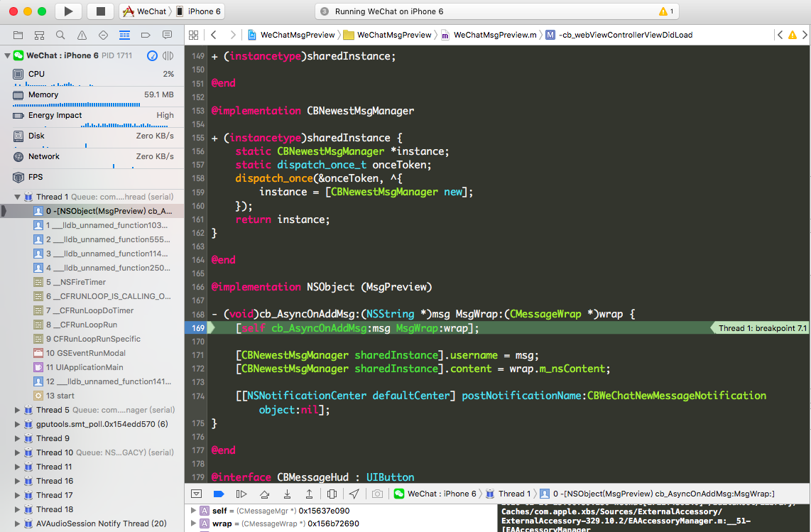Click Step Into in debug bar

click(x=287, y=494)
